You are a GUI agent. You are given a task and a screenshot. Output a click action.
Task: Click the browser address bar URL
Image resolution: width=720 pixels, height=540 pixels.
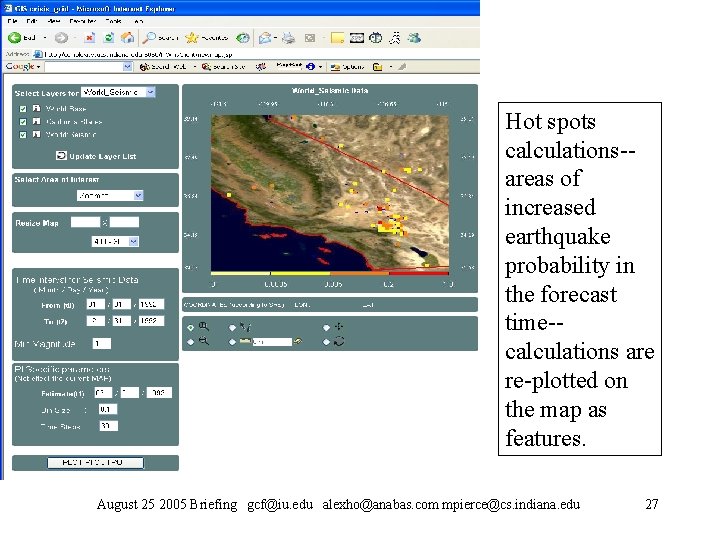pos(138,54)
